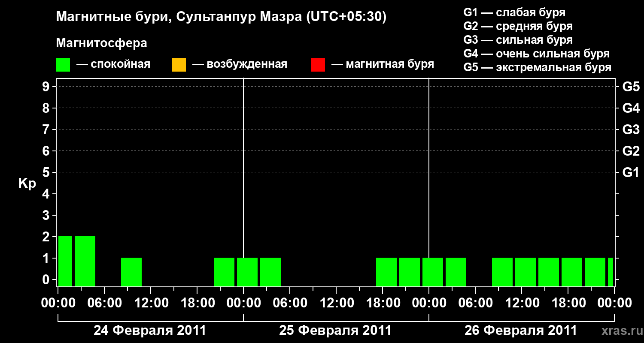Click the Kp 1 bar crossing midnight into 25 Февраля
Screen dimensions: 644x343
247,272
